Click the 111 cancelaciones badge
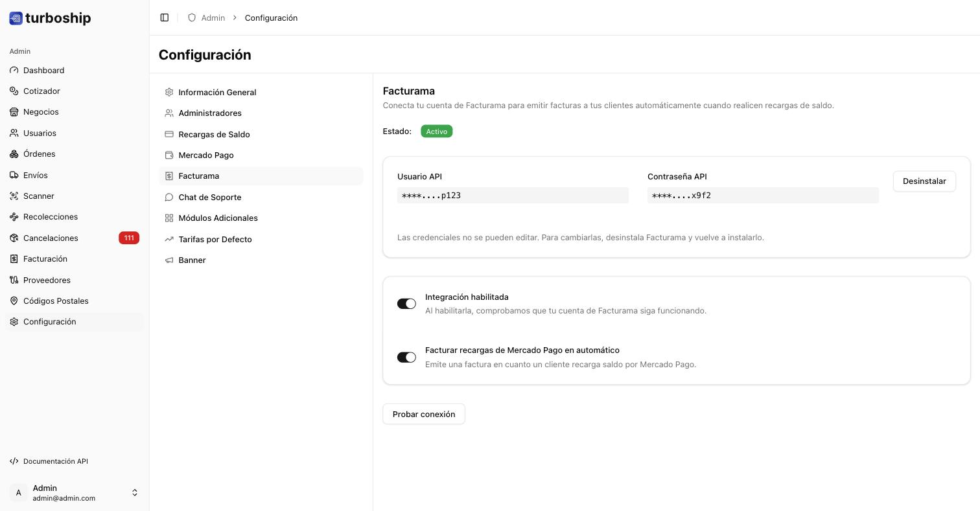This screenshot has height=511, width=980. 129,238
